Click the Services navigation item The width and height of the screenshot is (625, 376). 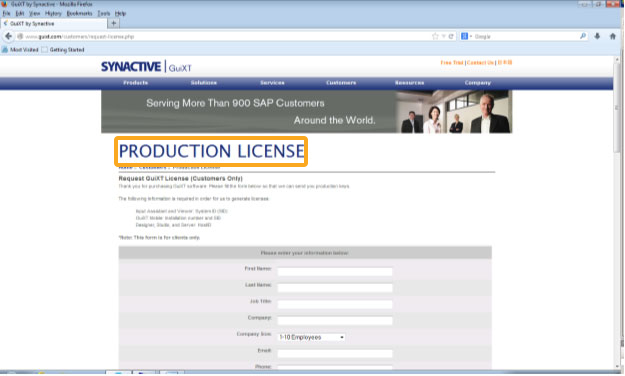(272, 83)
